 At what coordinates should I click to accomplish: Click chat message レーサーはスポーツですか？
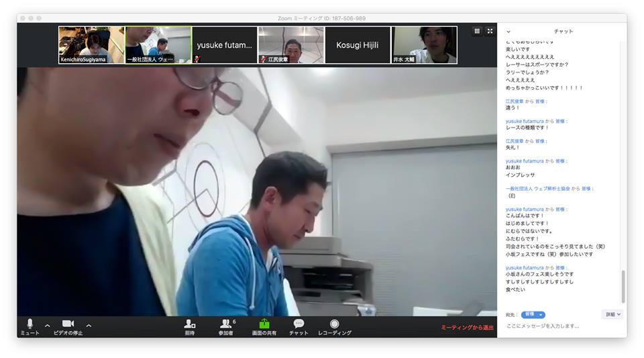pos(537,64)
